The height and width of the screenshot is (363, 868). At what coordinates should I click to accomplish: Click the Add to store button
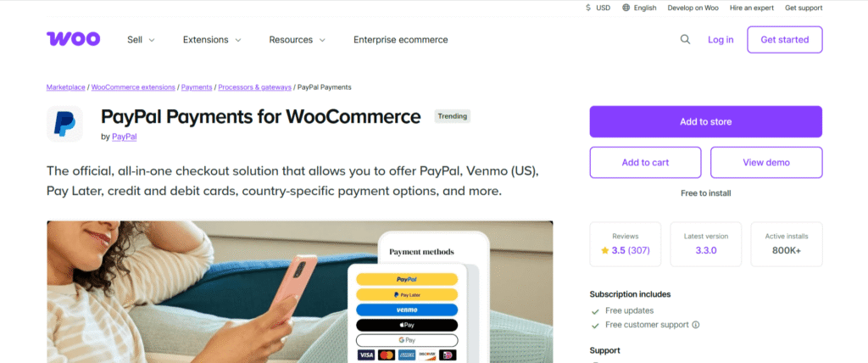[x=706, y=122]
